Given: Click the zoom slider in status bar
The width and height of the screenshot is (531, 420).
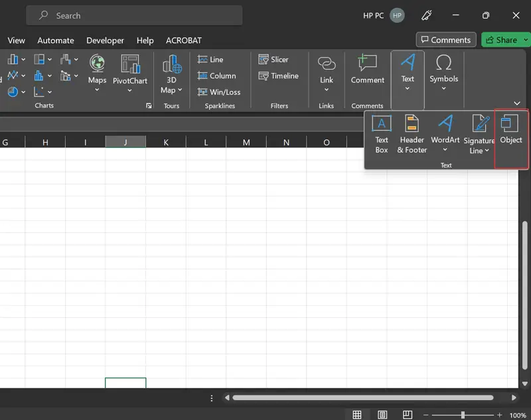Looking at the screenshot, I should click(x=462, y=415).
